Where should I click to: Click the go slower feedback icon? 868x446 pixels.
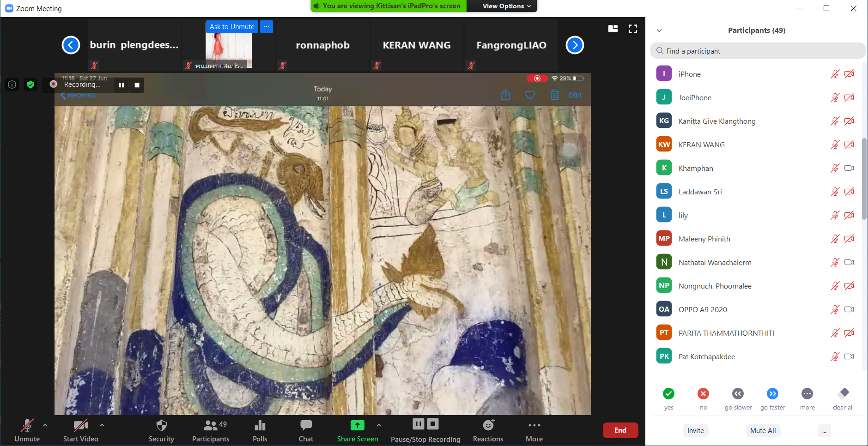pyautogui.click(x=738, y=393)
